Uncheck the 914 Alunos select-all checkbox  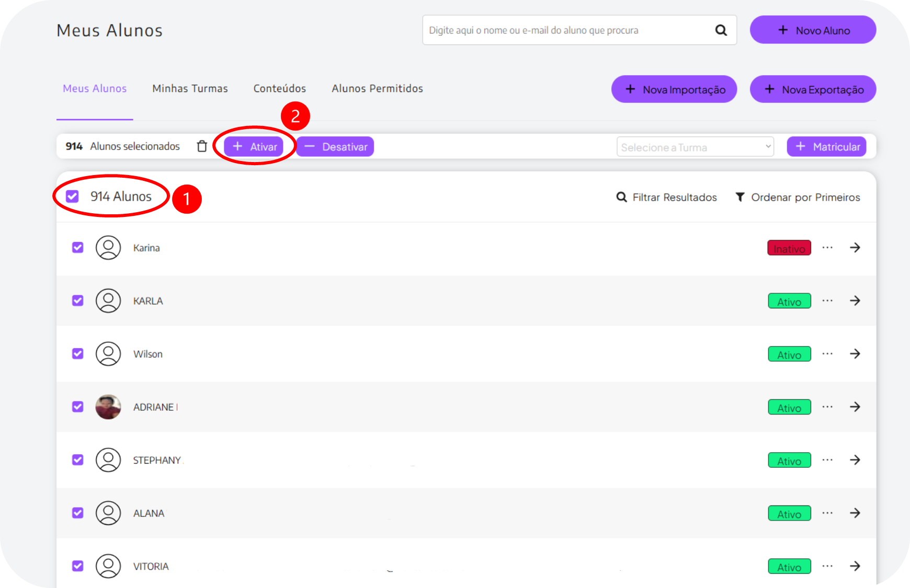72,197
